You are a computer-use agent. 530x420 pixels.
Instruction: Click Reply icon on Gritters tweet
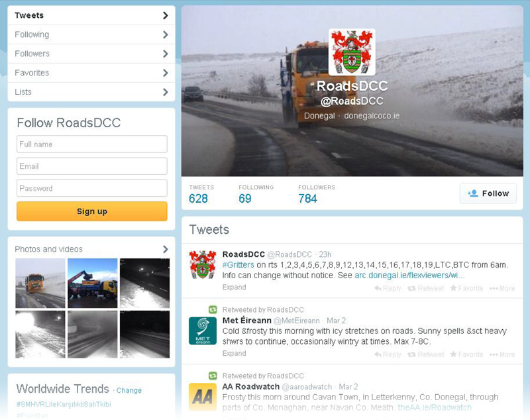[388, 288]
